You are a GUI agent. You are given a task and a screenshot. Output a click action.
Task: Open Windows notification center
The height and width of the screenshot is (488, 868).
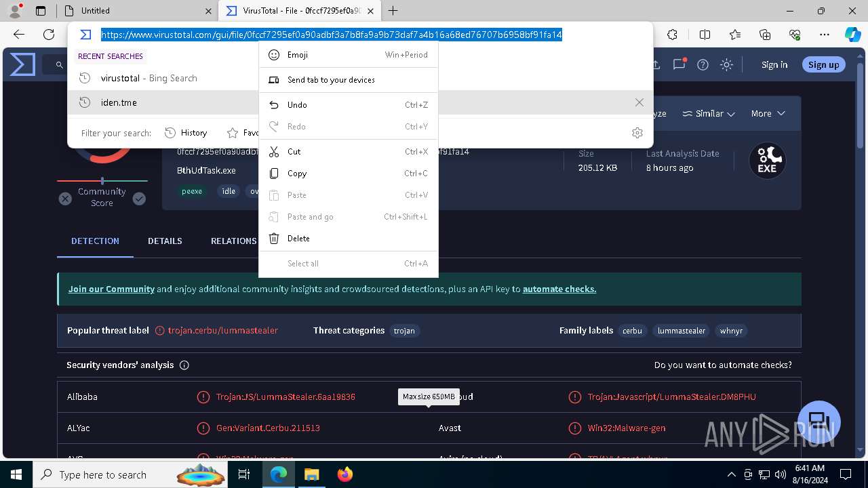[846, 474]
